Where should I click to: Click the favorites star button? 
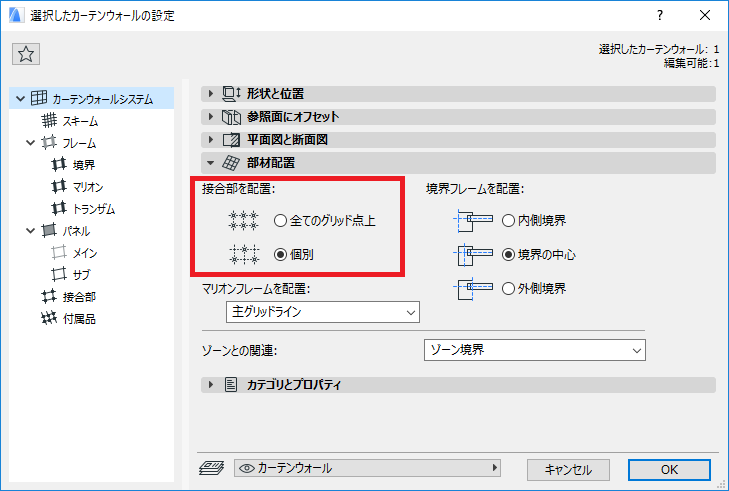pyautogui.click(x=26, y=54)
